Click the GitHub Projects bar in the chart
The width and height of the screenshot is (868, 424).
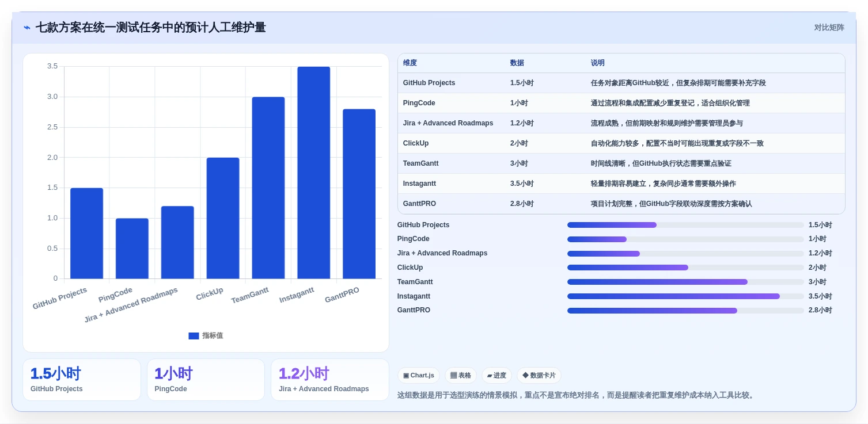point(86,234)
